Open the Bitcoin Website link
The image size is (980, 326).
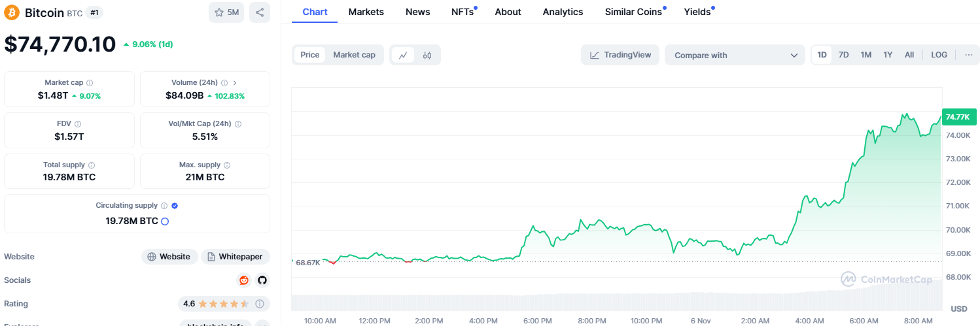[x=169, y=257]
